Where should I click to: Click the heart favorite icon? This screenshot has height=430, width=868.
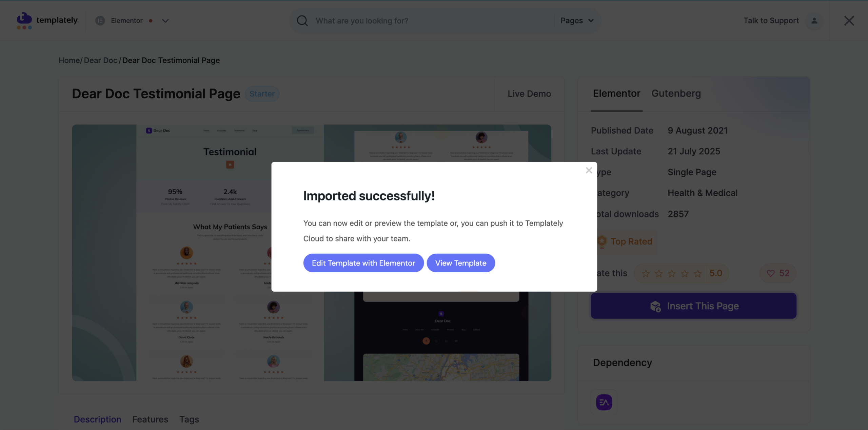coord(771,273)
